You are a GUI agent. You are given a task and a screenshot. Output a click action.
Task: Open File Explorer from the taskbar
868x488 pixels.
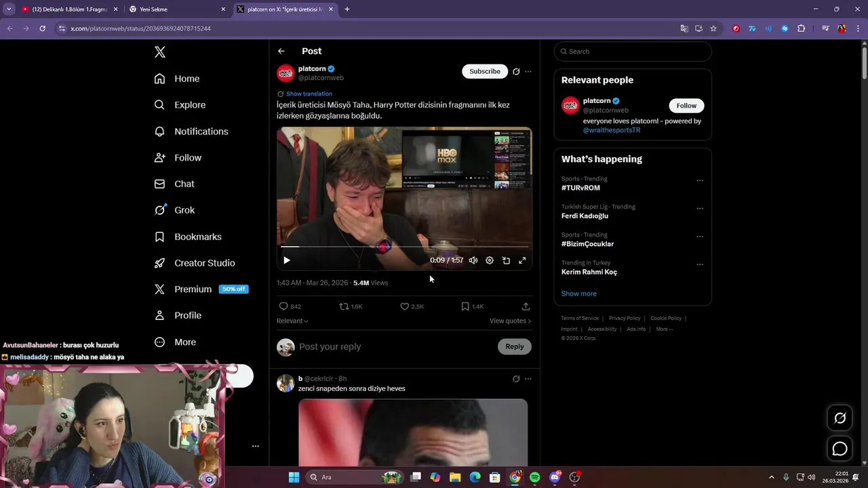pyautogui.click(x=455, y=477)
